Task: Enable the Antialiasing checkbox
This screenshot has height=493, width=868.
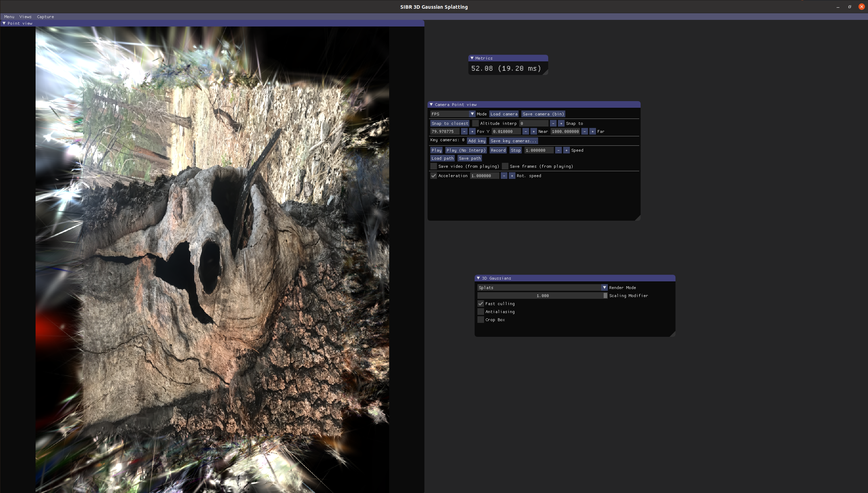Action: [x=481, y=312]
